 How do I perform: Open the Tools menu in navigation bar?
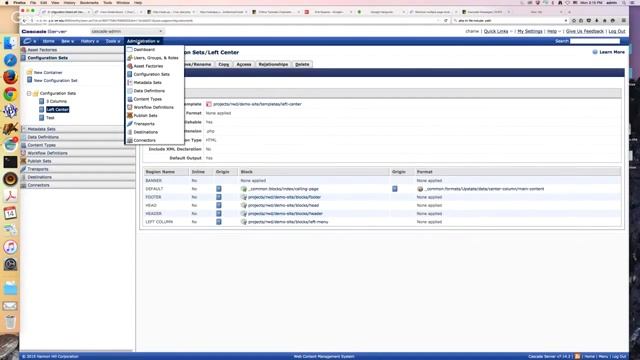113,41
